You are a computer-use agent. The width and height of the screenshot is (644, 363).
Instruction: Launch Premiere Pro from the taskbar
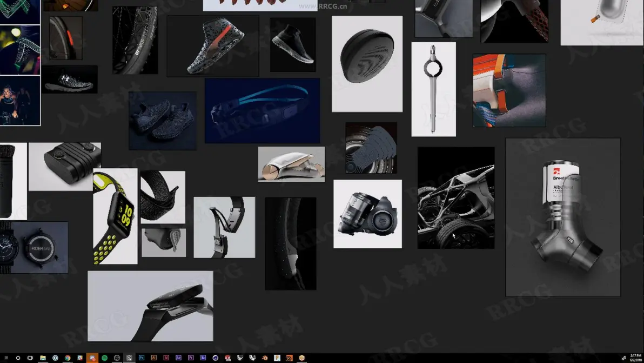[x=191, y=358]
